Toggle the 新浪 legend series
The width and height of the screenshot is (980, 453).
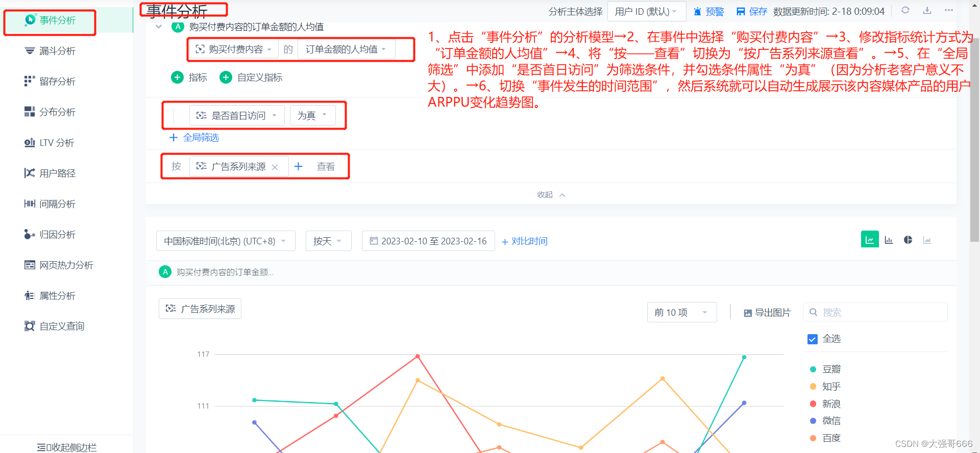[825, 404]
